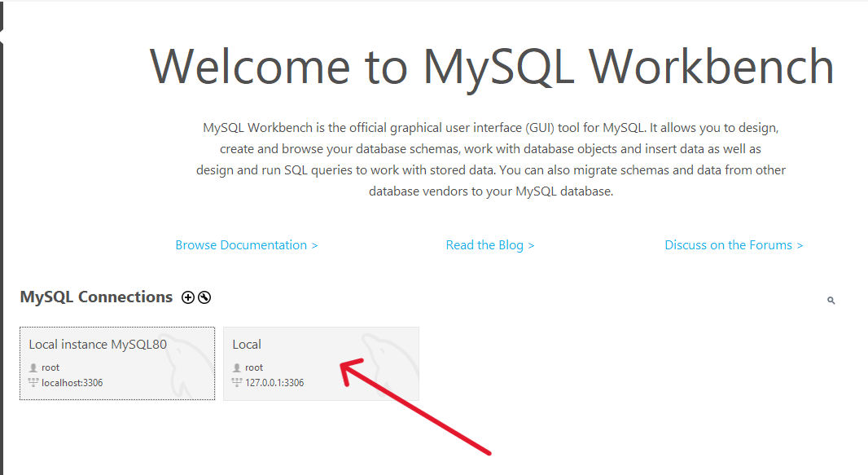Open Discuss on the Forums link
Viewport: 868px width, 475px height.
point(734,245)
